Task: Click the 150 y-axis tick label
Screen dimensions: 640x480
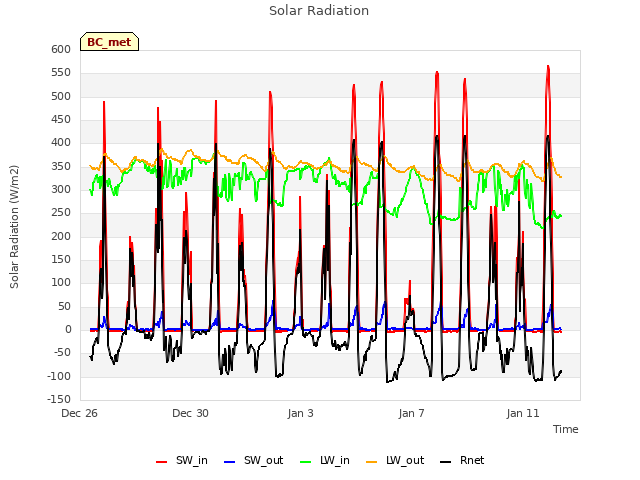Action: pos(61,260)
